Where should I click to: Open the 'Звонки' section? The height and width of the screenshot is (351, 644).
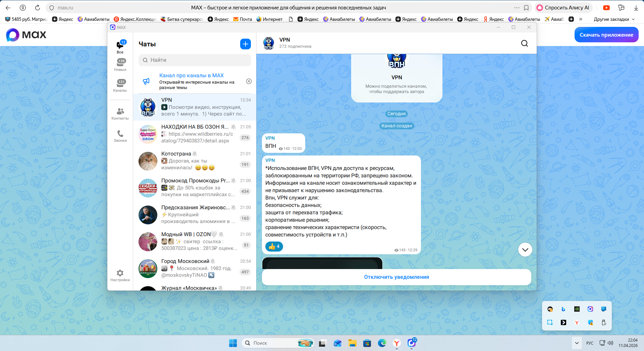[120, 136]
